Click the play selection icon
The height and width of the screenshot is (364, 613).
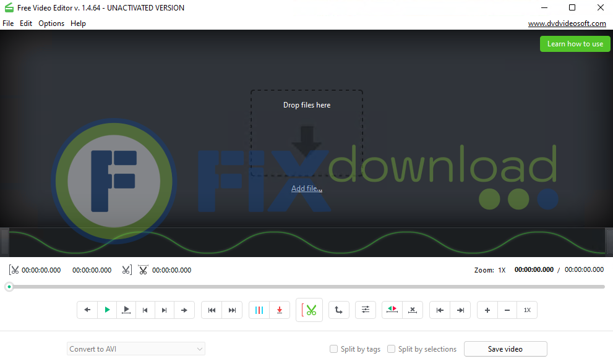[126, 310]
